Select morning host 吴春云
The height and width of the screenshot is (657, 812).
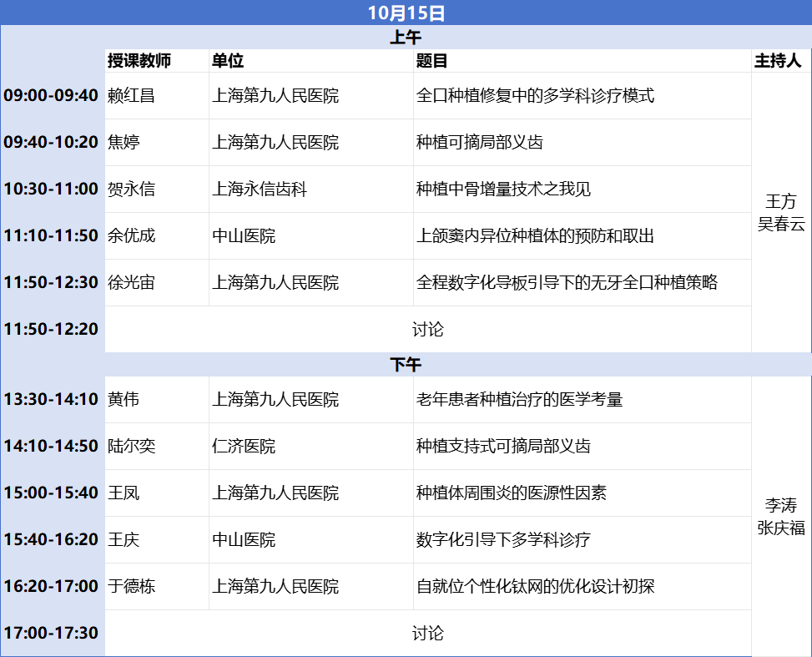pyautogui.click(x=781, y=224)
